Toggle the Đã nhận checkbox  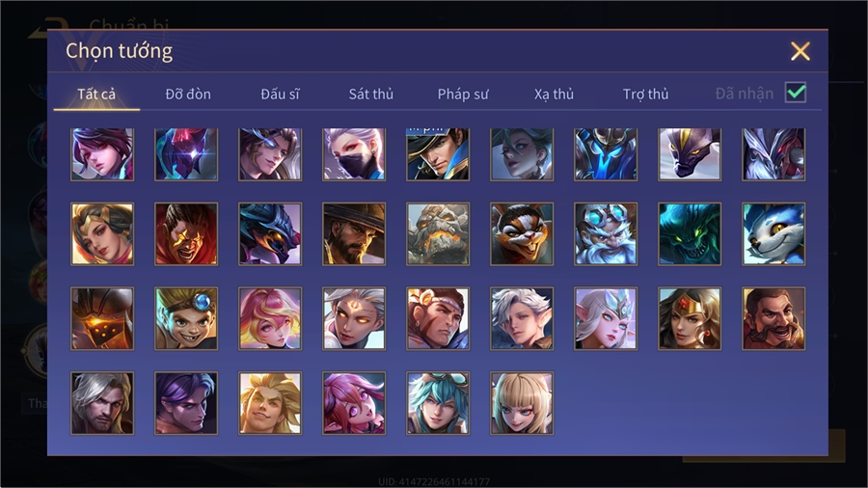click(796, 93)
